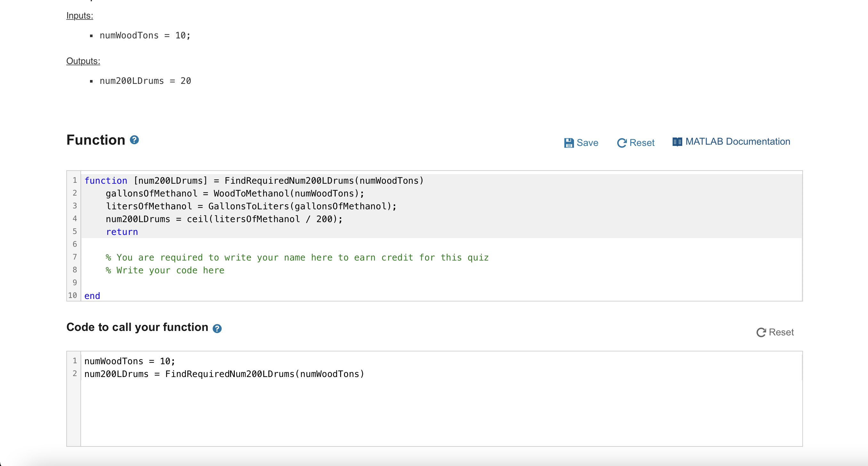Open the MATLAB Documentation link

(x=737, y=141)
